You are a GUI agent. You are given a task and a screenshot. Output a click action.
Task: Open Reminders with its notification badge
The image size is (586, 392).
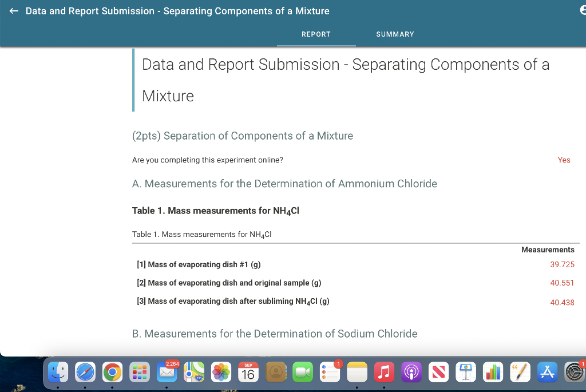[x=330, y=372]
